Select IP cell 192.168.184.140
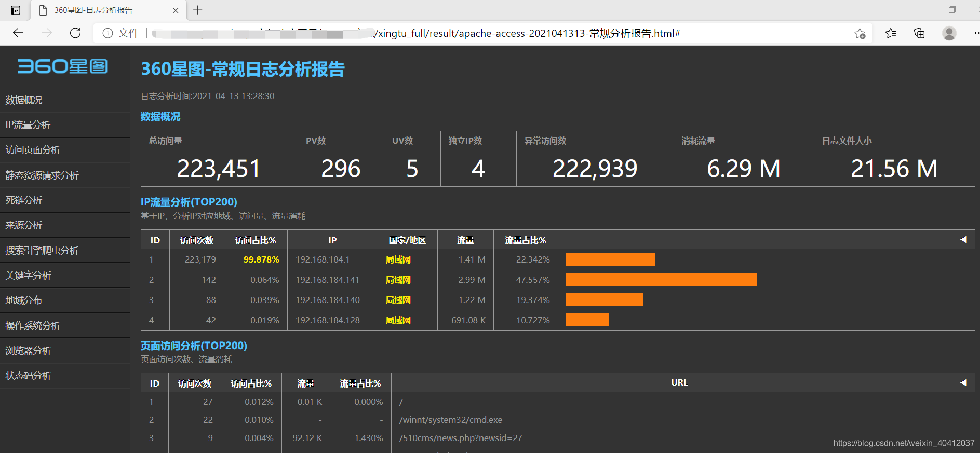The width and height of the screenshot is (980, 453). point(327,300)
